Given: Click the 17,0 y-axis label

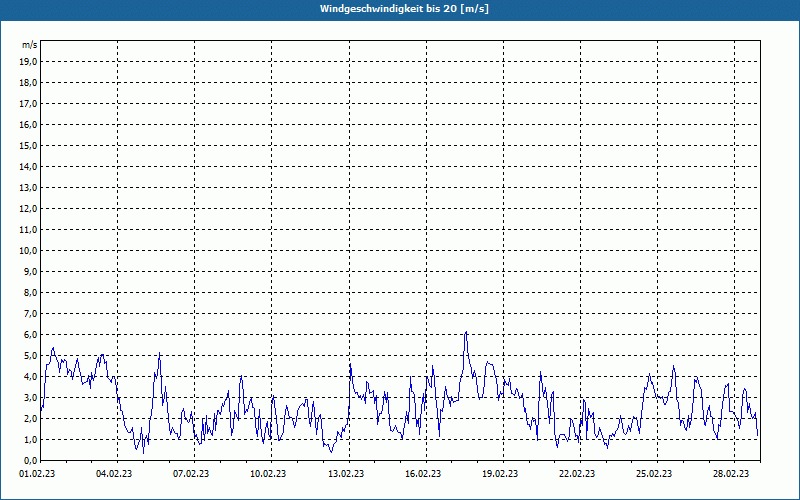Looking at the screenshot, I should coord(28,104).
